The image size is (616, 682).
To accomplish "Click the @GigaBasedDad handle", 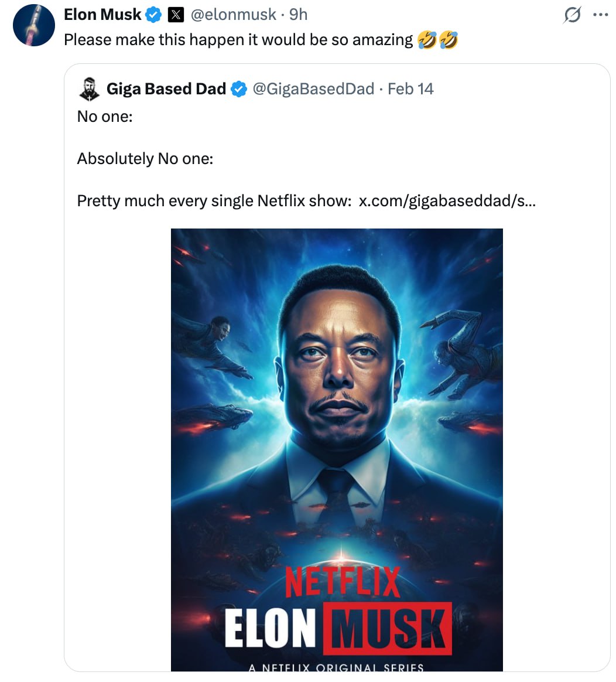I will click(x=313, y=89).
